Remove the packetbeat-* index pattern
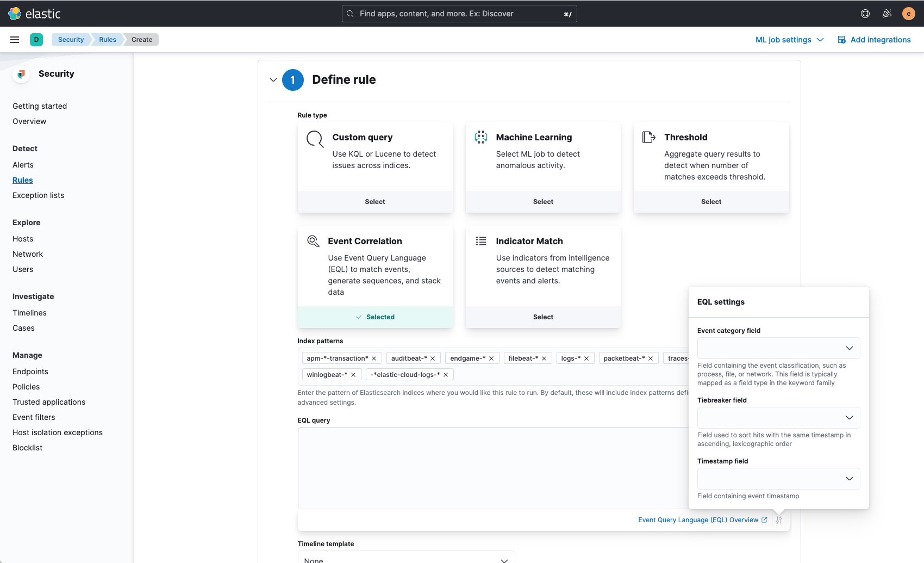This screenshot has width=924, height=563. pos(651,358)
